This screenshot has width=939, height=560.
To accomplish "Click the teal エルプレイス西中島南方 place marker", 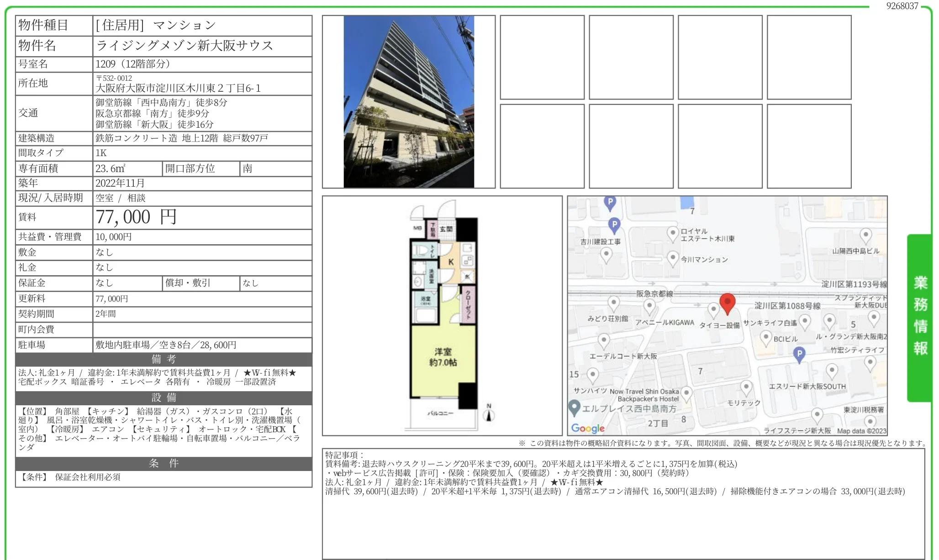I will [x=574, y=407].
